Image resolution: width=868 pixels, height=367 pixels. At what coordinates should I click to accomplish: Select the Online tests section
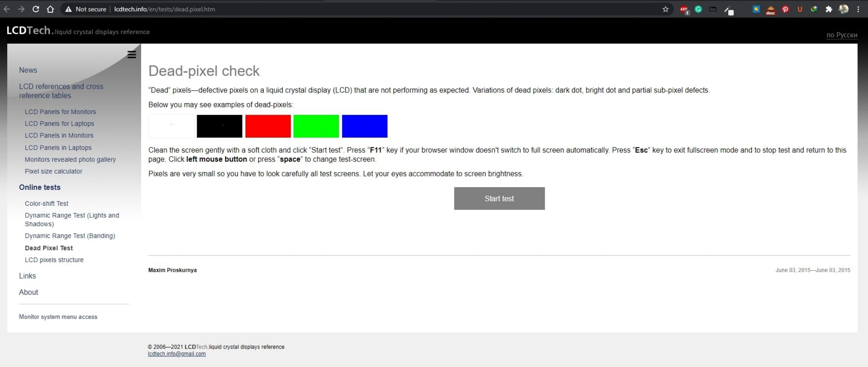pyautogui.click(x=40, y=187)
